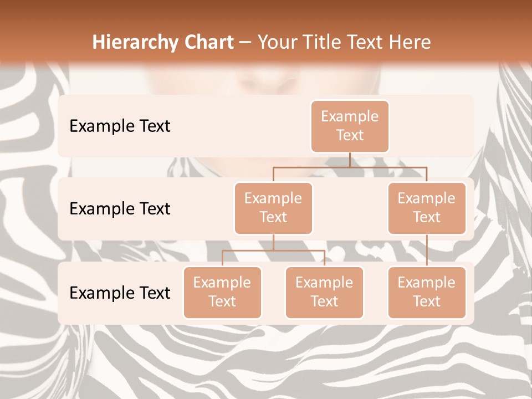Click the second row's "Example Text" label

click(x=120, y=208)
